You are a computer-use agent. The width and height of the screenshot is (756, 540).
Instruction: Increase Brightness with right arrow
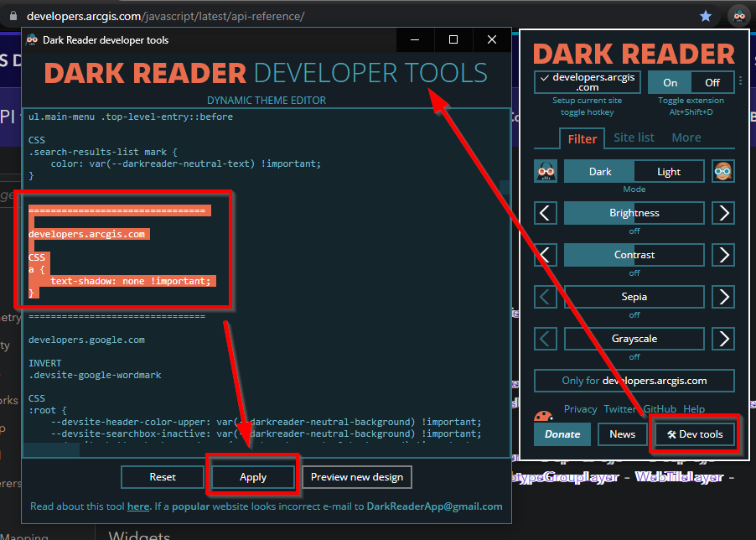tap(723, 213)
